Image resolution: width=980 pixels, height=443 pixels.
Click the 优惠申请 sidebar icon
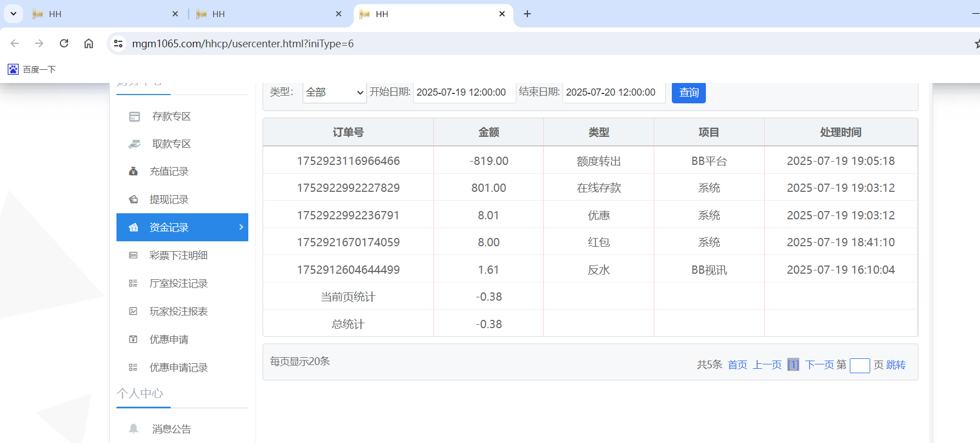(133, 340)
